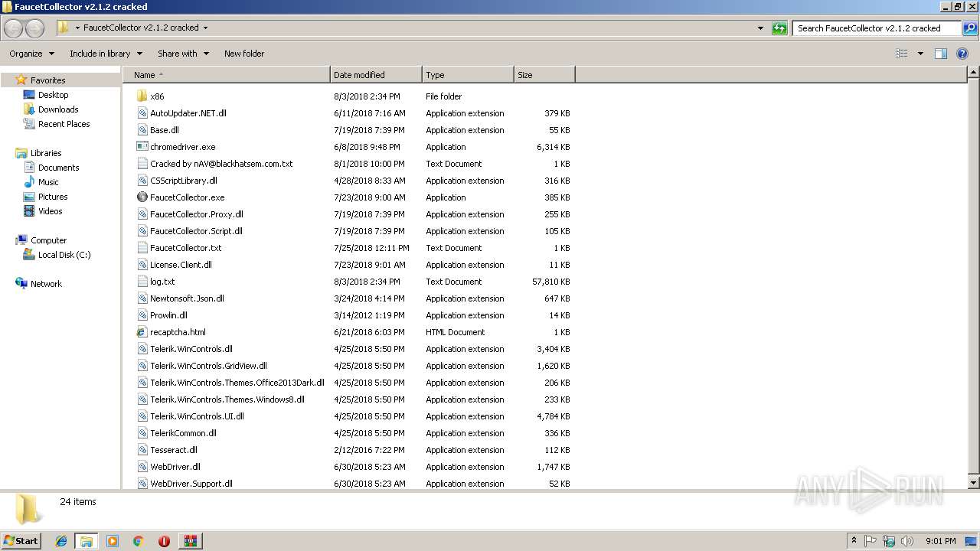Click the Action Center flag icon
The height and width of the screenshot is (551, 980).
(x=871, y=541)
